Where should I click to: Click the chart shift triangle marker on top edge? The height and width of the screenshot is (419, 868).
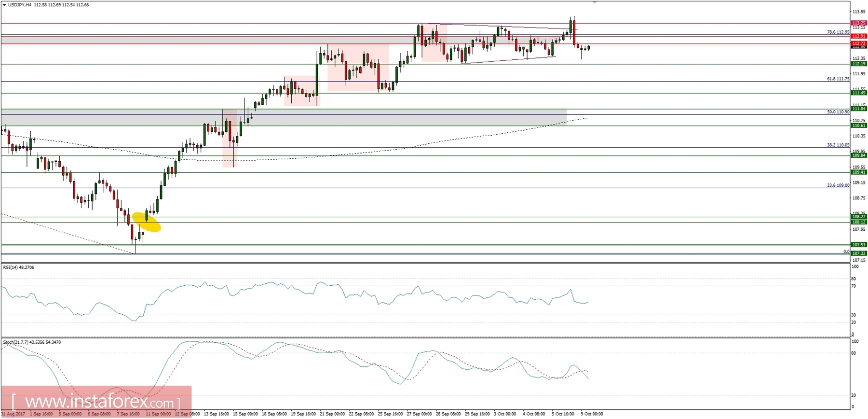click(x=595, y=2)
